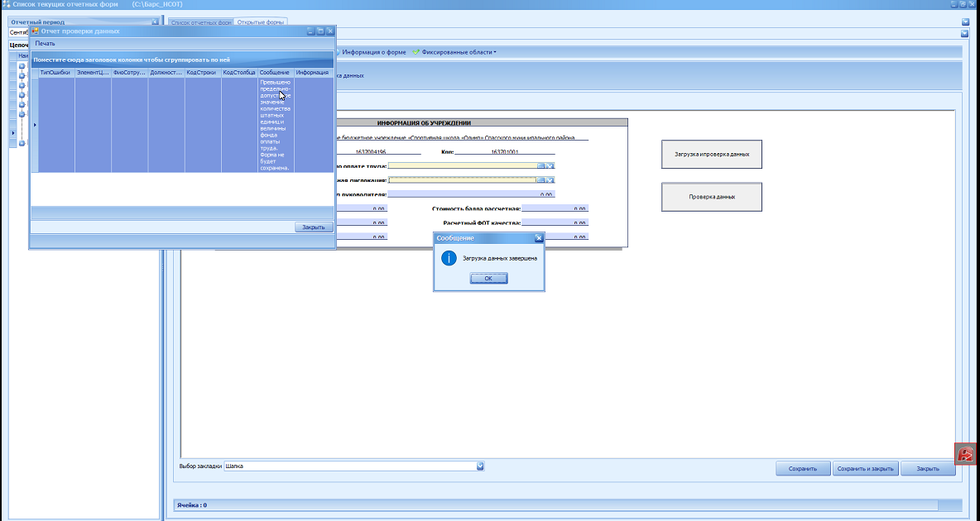980x521 pixels.
Task: Click the group-by header panel in report
Action: [x=182, y=60]
